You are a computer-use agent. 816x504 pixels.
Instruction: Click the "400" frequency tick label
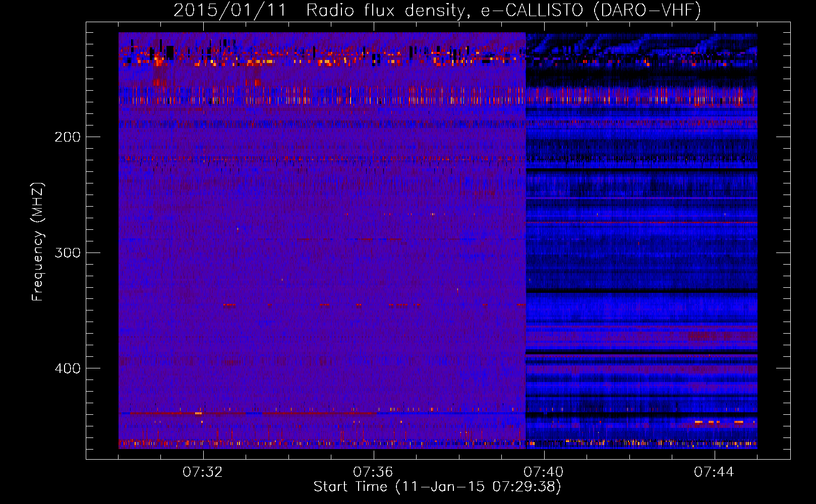pos(68,368)
